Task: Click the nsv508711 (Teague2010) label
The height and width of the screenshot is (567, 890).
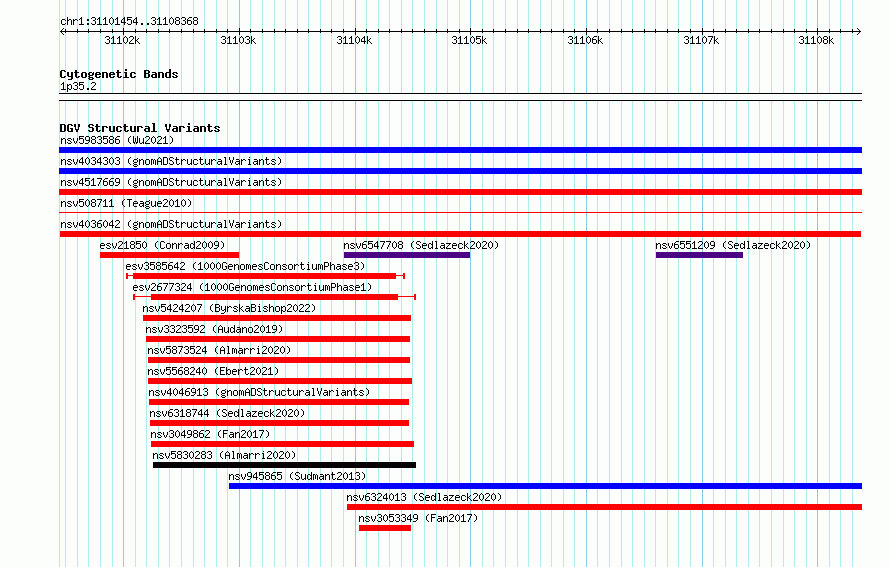Action: point(126,203)
